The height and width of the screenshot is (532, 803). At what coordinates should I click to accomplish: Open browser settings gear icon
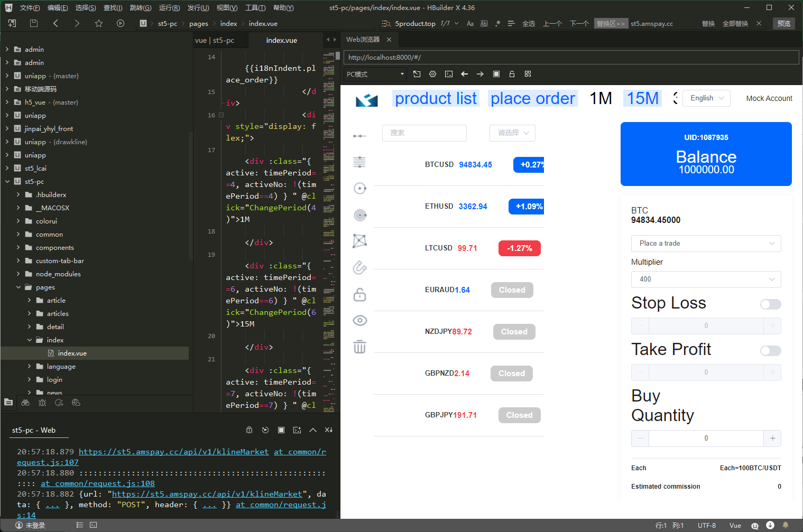pyautogui.click(x=432, y=74)
